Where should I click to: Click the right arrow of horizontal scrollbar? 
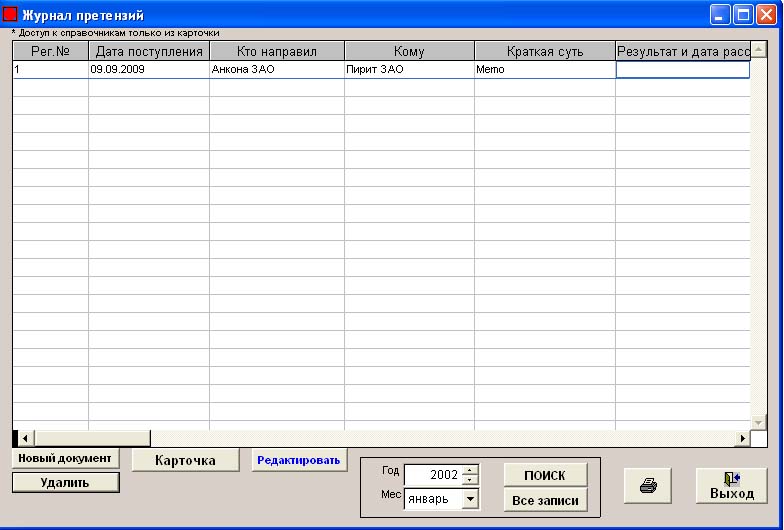coord(742,438)
